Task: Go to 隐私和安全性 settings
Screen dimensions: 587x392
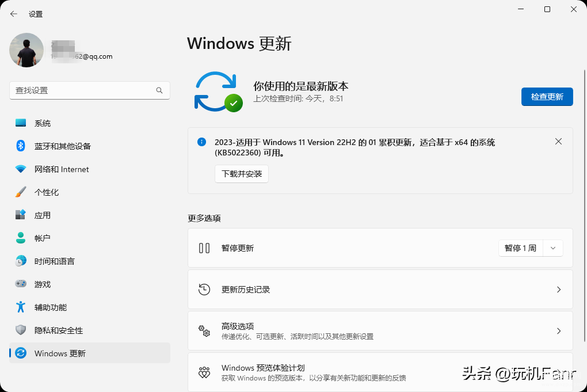Action: pyautogui.click(x=89, y=330)
